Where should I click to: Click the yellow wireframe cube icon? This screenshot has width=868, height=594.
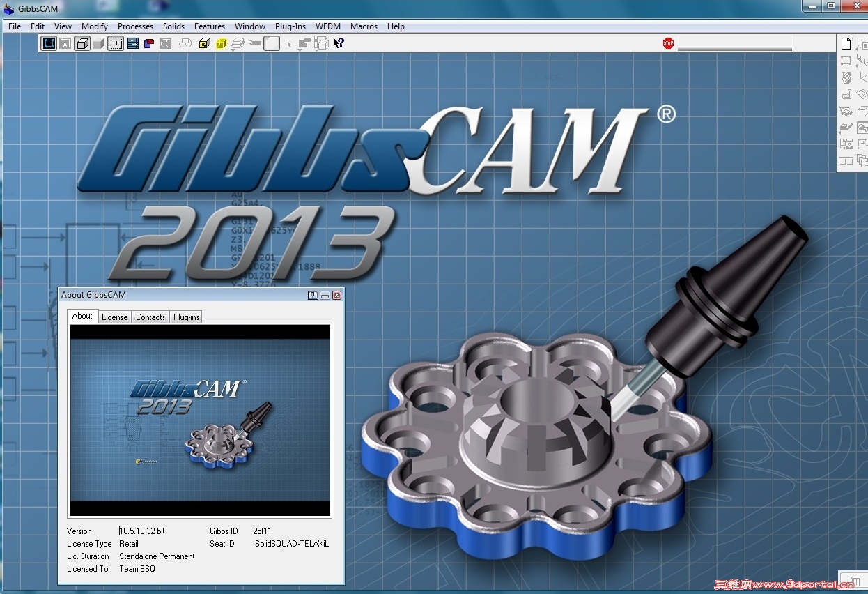pyautogui.click(x=222, y=43)
